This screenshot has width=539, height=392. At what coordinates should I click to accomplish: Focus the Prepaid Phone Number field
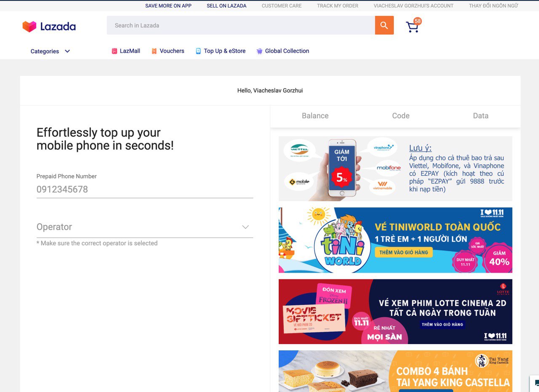click(x=145, y=189)
